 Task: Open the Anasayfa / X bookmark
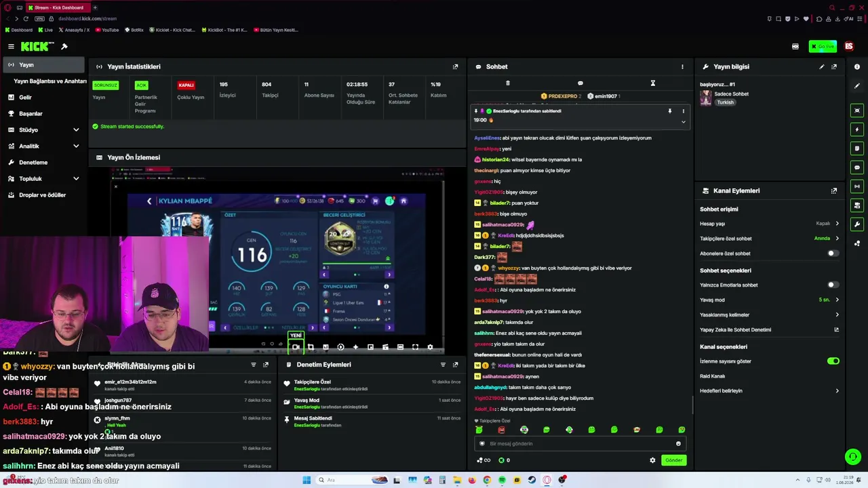coord(75,30)
